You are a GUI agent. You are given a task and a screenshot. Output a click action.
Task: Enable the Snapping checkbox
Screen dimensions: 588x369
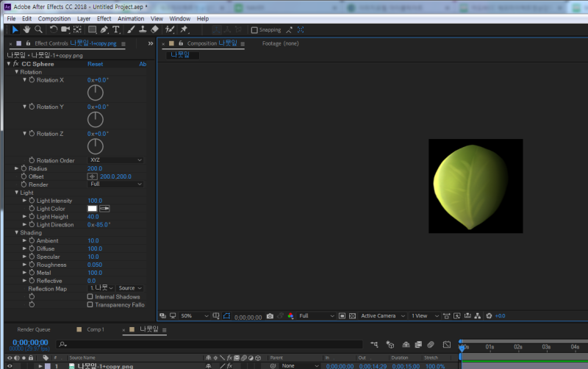tap(254, 30)
